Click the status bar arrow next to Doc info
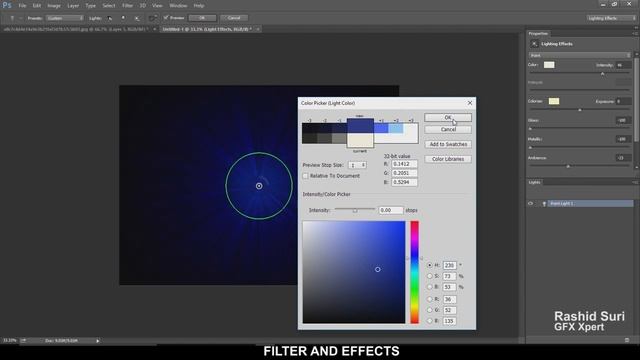This screenshot has height=360, width=640. point(98,340)
